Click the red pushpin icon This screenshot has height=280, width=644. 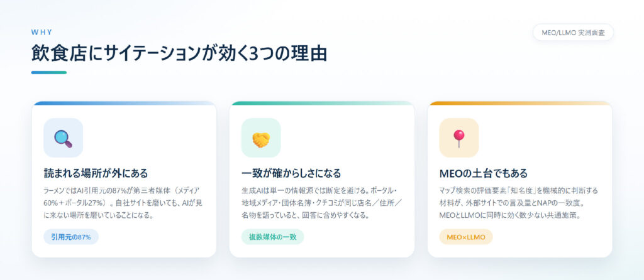click(458, 138)
